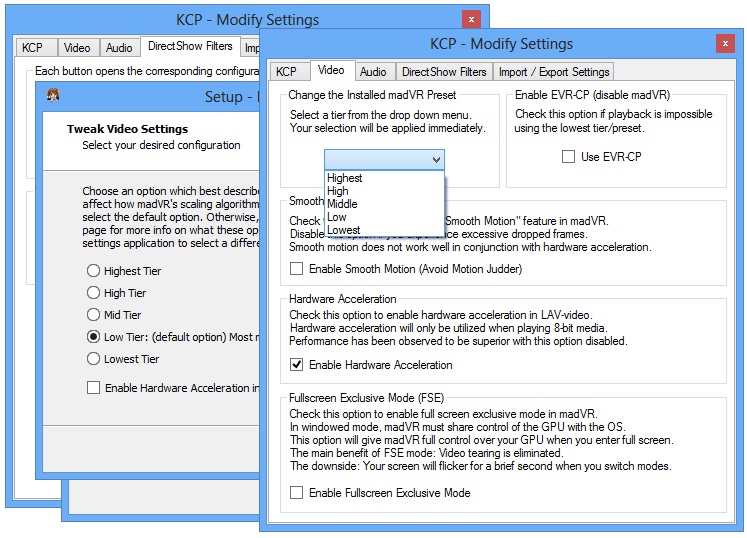Open DirectShow Filters tab in front window
This screenshot has height=538, width=747.
pyautogui.click(x=444, y=72)
